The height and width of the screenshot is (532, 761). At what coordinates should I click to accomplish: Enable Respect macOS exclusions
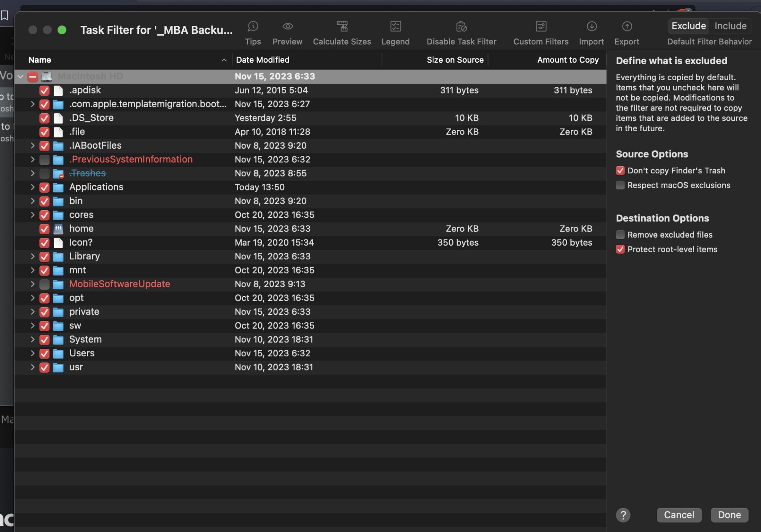coord(620,185)
